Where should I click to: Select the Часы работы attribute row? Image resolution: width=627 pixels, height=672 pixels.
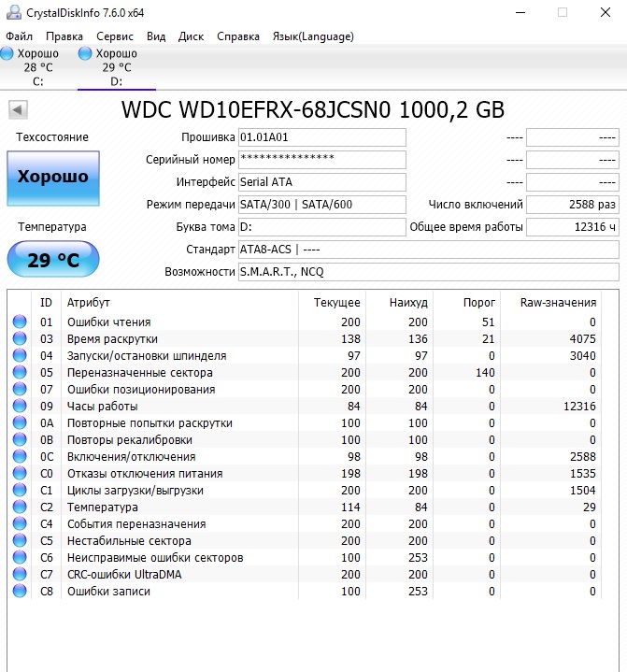[x=305, y=406]
